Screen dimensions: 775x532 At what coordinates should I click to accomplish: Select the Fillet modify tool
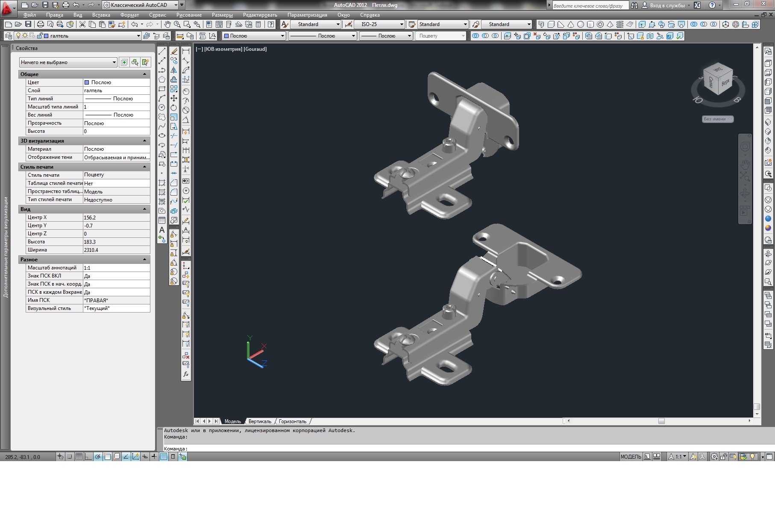[174, 192]
